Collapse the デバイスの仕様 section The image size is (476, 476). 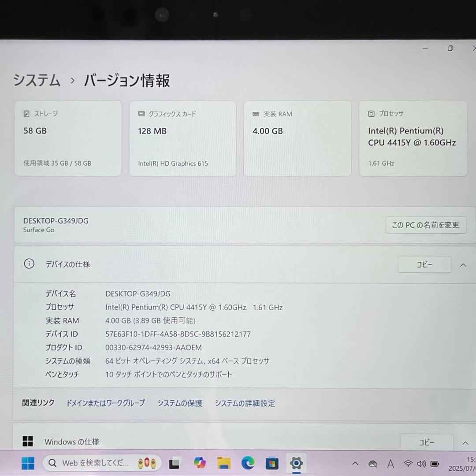463,265
